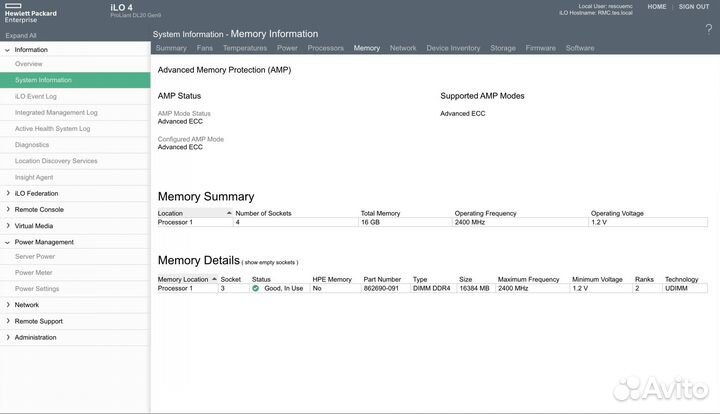Switch to the Summary tab

(x=171, y=48)
